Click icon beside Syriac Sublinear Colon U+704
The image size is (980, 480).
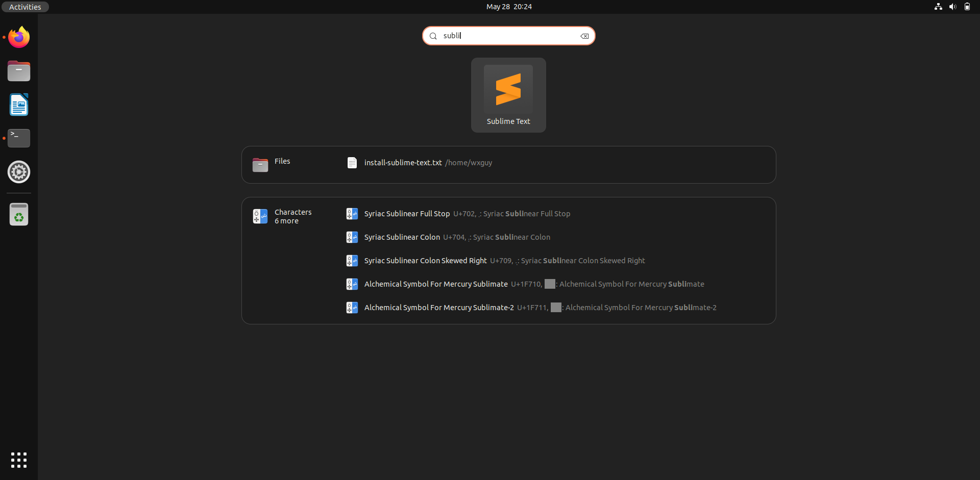tap(352, 237)
